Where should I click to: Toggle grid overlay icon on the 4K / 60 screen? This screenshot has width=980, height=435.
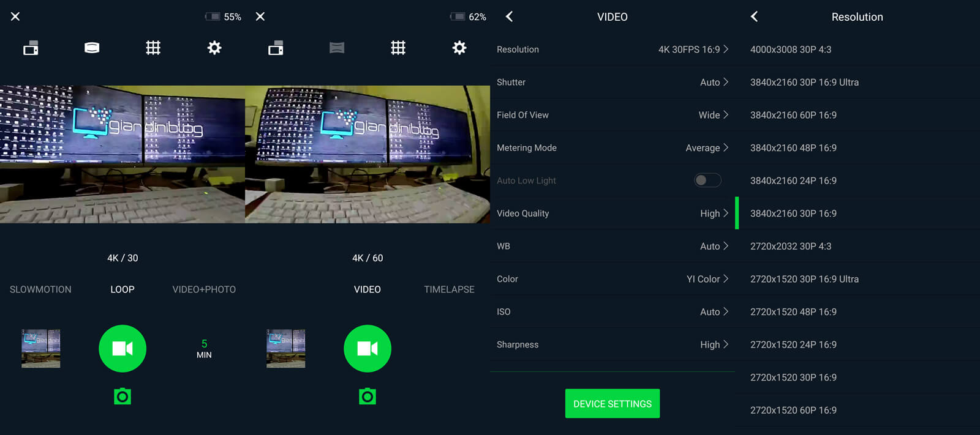[398, 48]
